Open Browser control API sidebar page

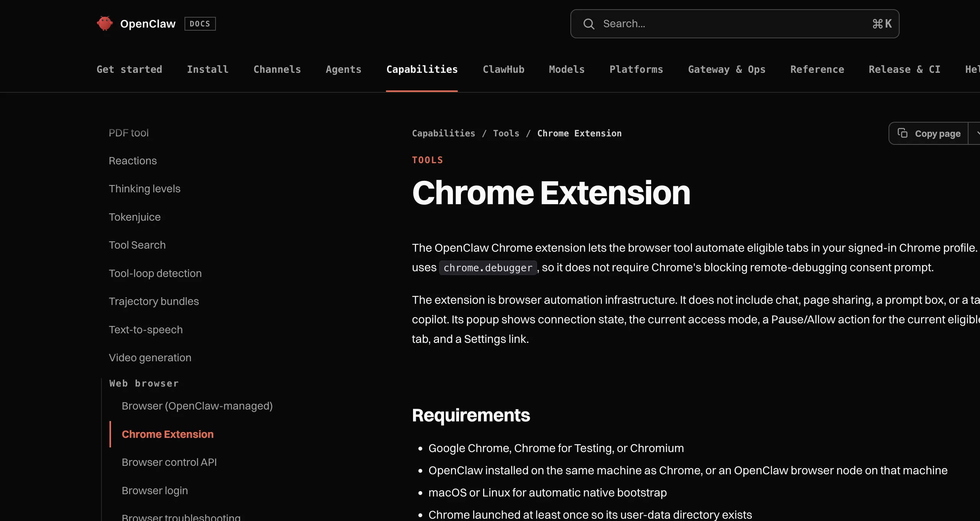click(169, 462)
